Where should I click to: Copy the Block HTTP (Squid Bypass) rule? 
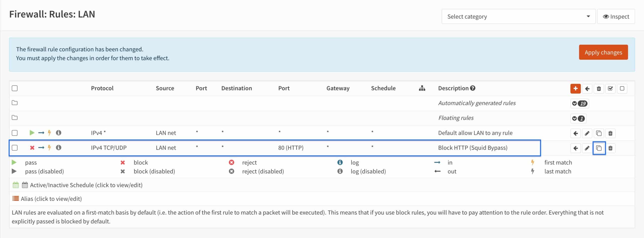[598, 148]
